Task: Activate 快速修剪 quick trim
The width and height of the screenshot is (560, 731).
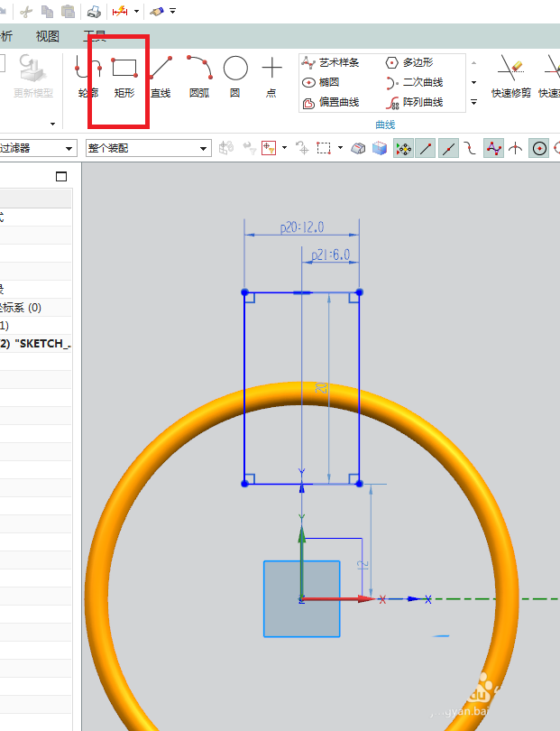Action: pyautogui.click(x=511, y=78)
